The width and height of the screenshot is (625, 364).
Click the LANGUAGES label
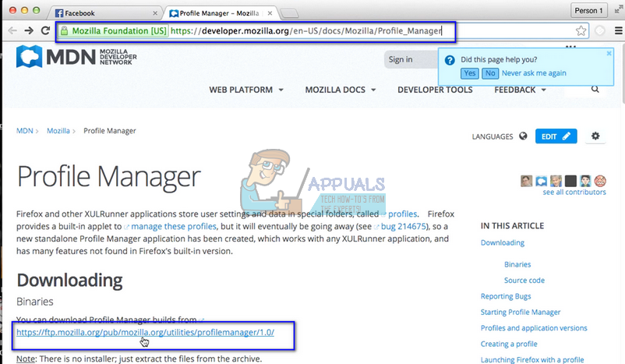[x=493, y=136]
